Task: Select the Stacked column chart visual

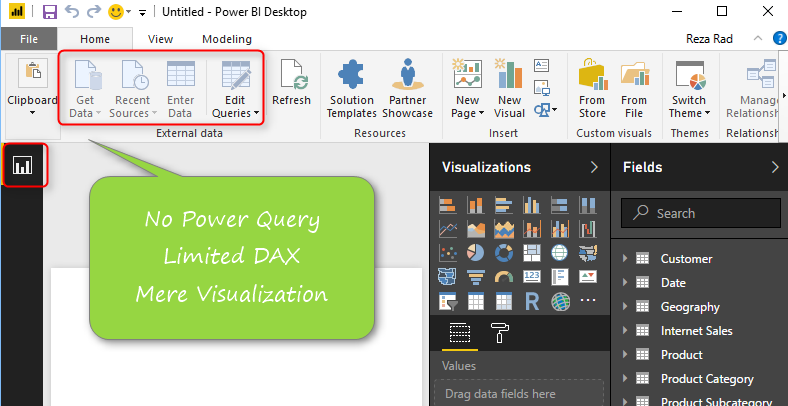Action: pyautogui.click(x=475, y=205)
